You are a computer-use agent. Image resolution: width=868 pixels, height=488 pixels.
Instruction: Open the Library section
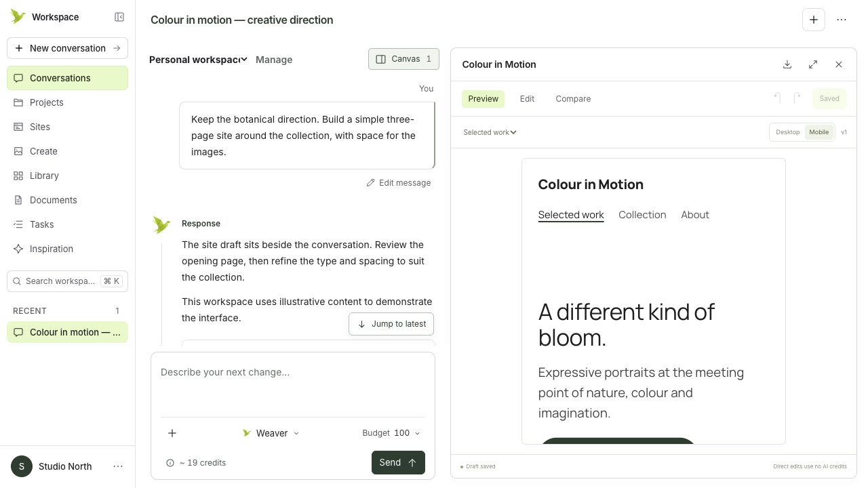[x=67, y=176]
